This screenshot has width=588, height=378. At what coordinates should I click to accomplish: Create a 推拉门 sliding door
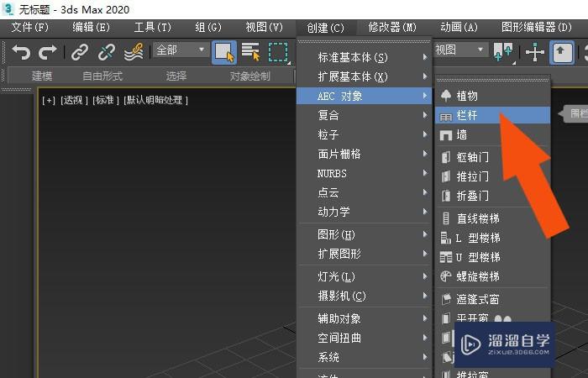[x=493, y=176]
